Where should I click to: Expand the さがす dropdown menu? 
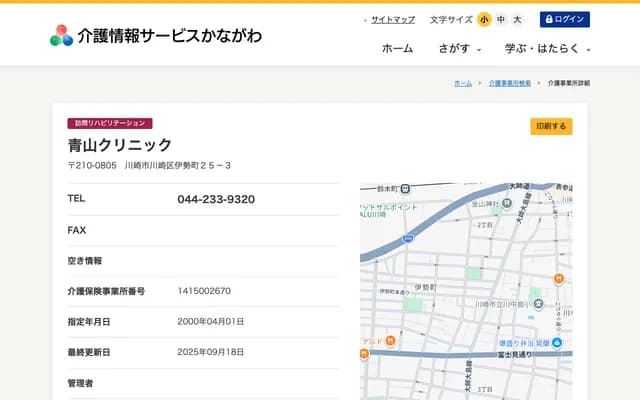460,49
